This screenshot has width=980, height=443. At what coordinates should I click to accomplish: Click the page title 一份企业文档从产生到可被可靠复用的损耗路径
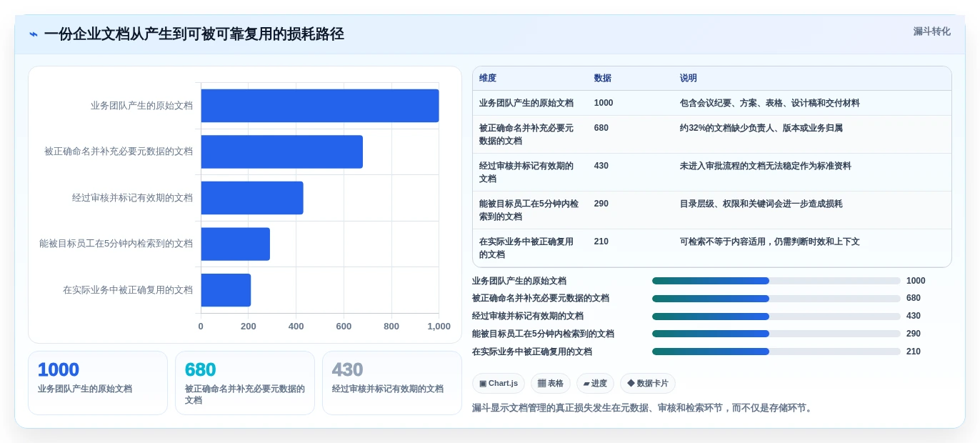pyautogui.click(x=194, y=34)
